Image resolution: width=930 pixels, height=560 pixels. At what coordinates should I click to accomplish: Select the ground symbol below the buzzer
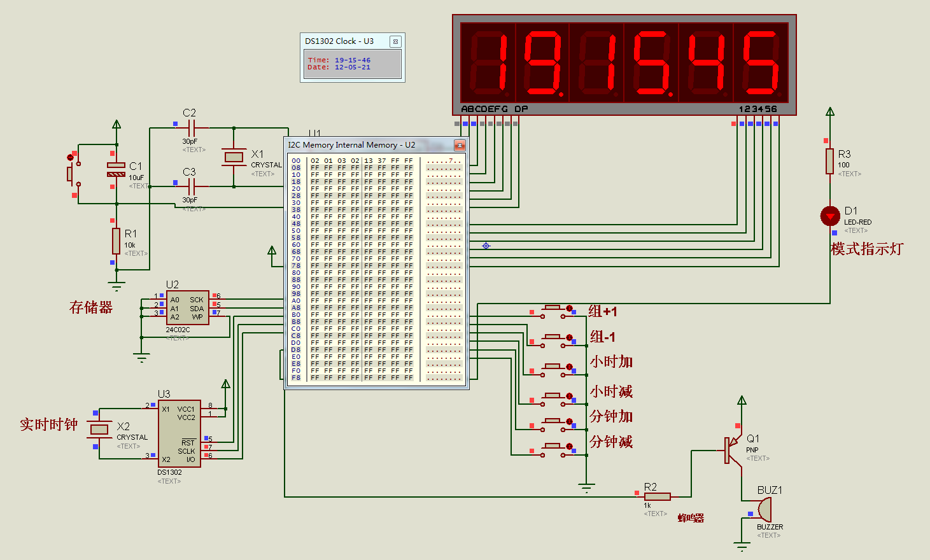[742, 545]
